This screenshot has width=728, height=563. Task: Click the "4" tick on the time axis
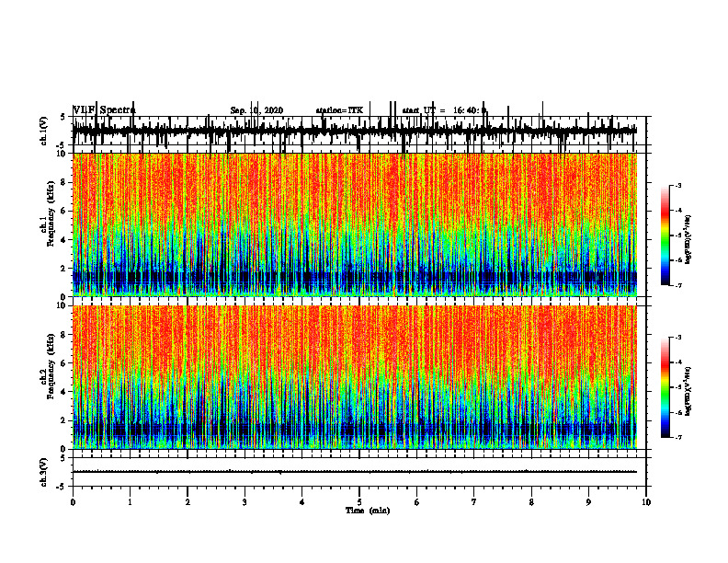coord(302,502)
